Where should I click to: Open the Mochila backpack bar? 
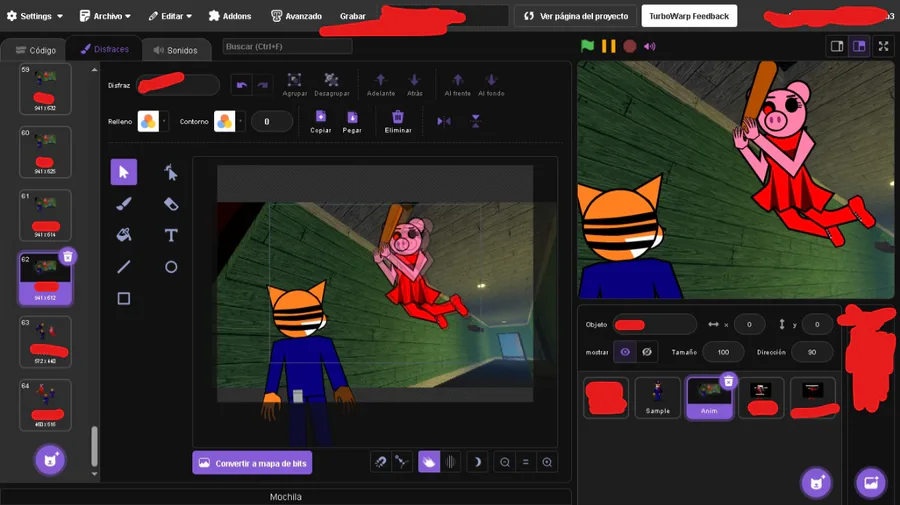tap(285, 497)
